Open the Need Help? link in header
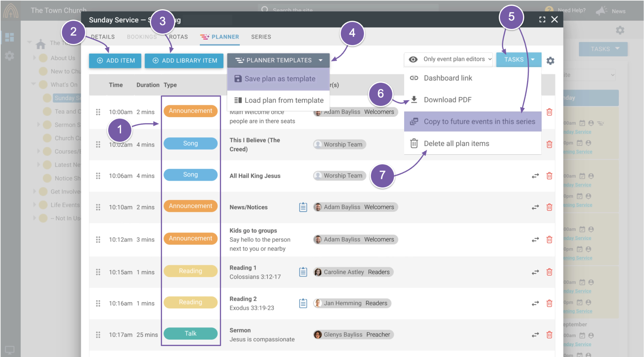 click(x=565, y=10)
